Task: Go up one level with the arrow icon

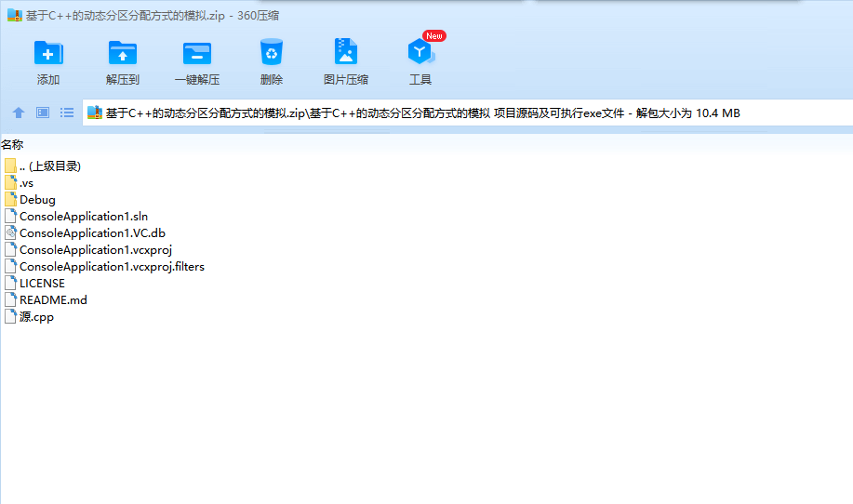Action: pyautogui.click(x=19, y=113)
